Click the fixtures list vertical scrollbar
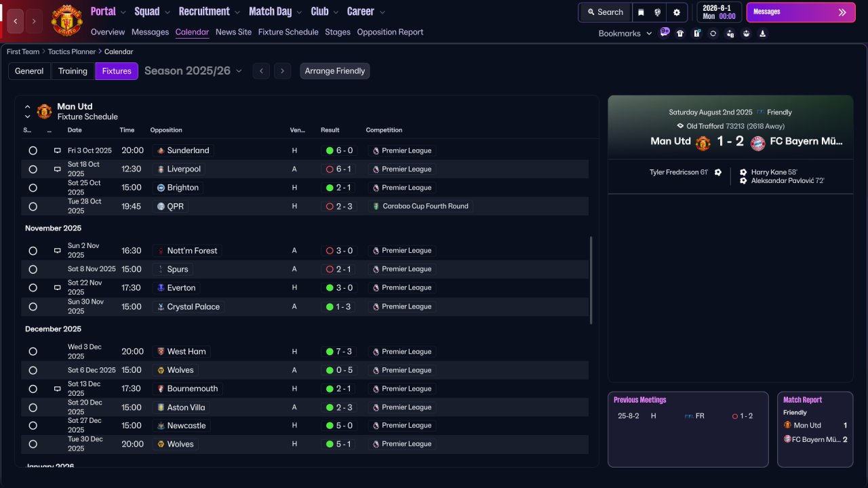The image size is (868, 488). [591, 280]
